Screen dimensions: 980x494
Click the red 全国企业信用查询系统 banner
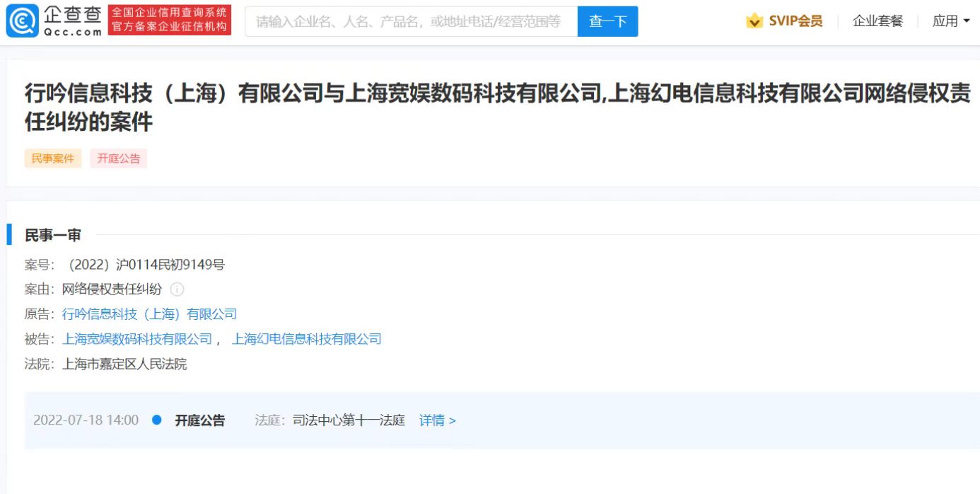pyautogui.click(x=170, y=21)
